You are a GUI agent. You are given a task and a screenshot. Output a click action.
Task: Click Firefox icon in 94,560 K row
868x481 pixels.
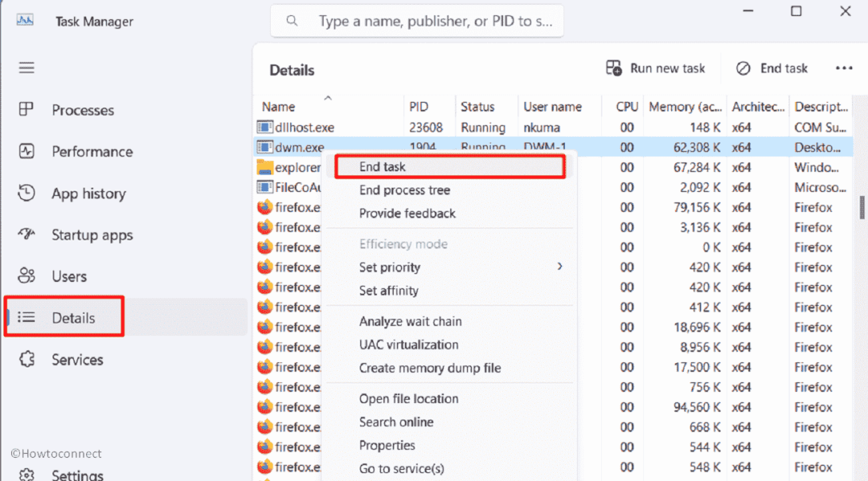coord(265,407)
